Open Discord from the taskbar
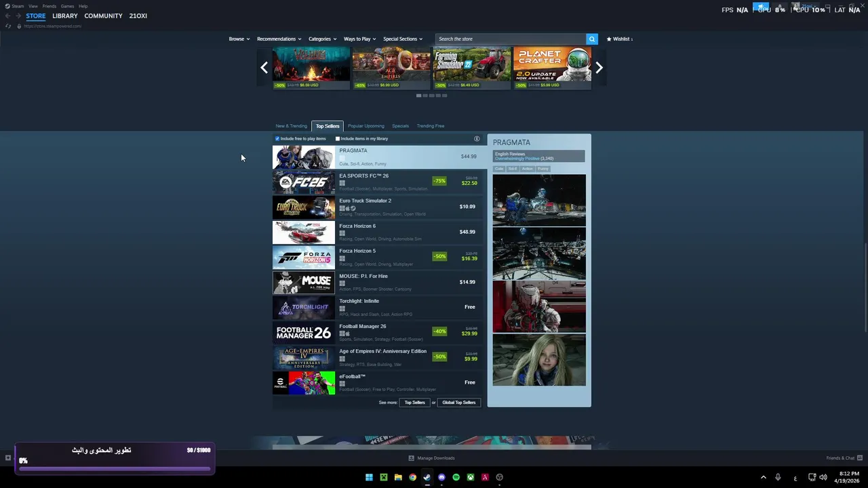 coord(441,477)
